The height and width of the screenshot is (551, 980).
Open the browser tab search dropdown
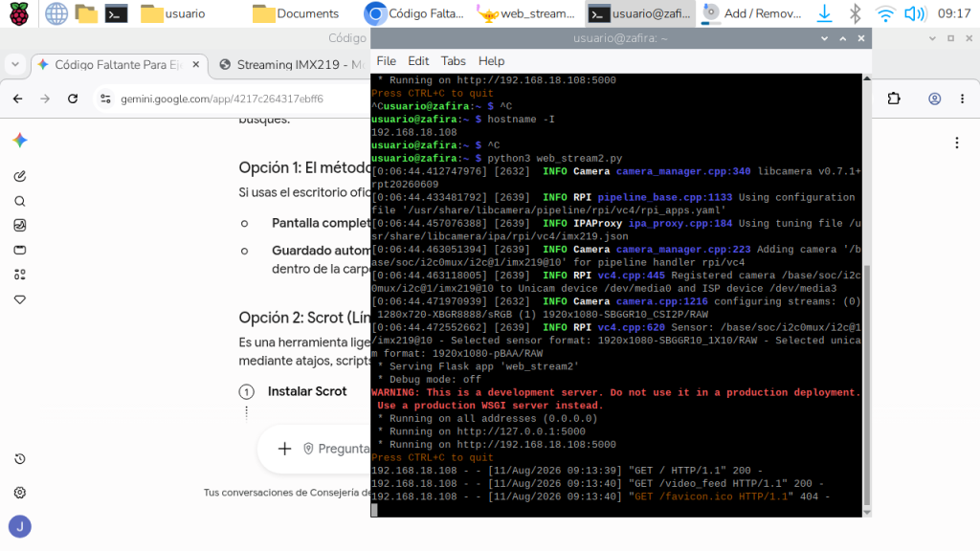coord(15,64)
